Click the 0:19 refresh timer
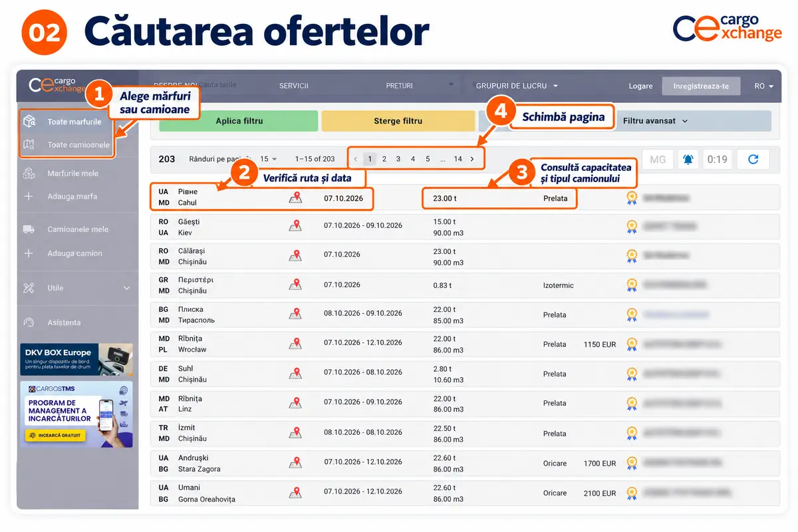 pyautogui.click(x=718, y=160)
